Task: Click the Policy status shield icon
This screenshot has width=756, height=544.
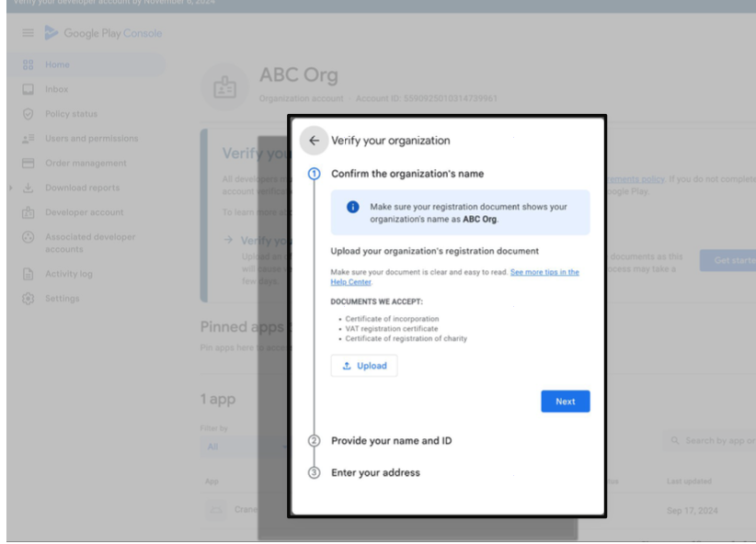Action: [x=28, y=114]
